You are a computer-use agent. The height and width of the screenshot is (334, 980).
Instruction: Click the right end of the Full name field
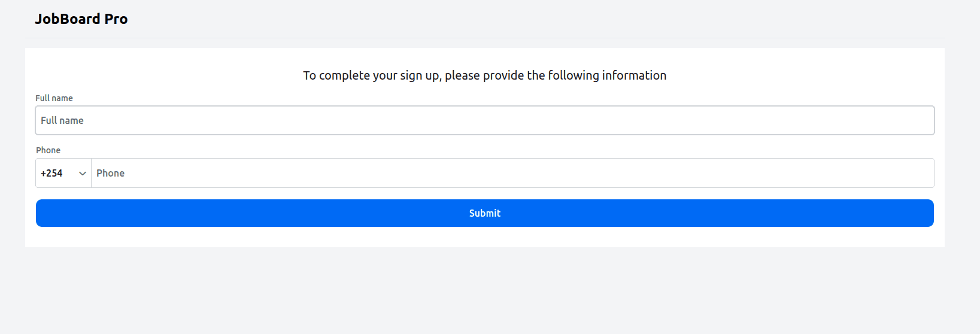(x=922, y=120)
